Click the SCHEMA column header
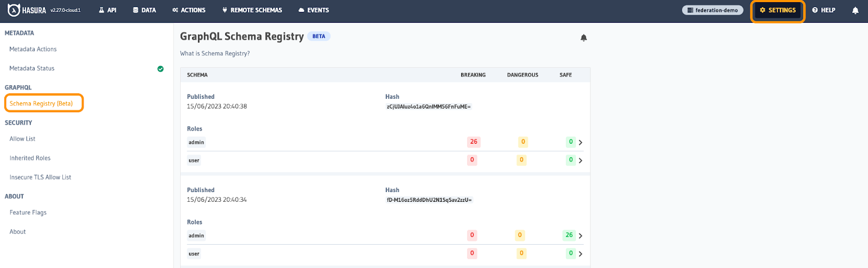This screenshot has width=868, height=268. 197,75
